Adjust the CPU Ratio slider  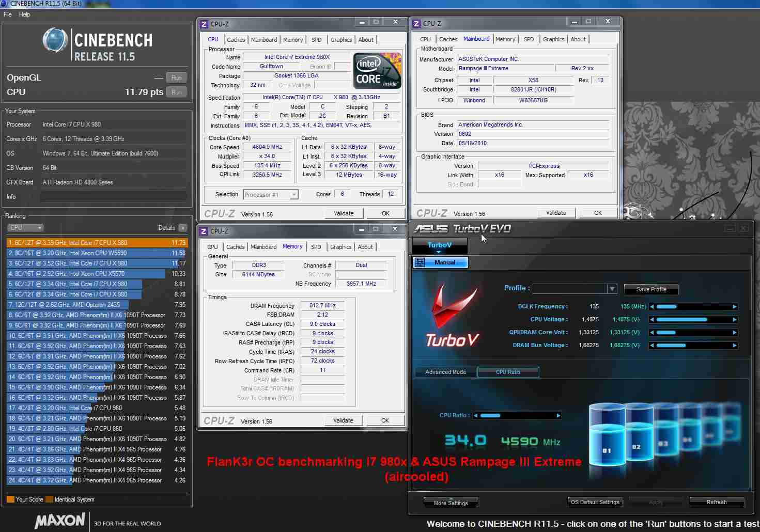[517, 416]
